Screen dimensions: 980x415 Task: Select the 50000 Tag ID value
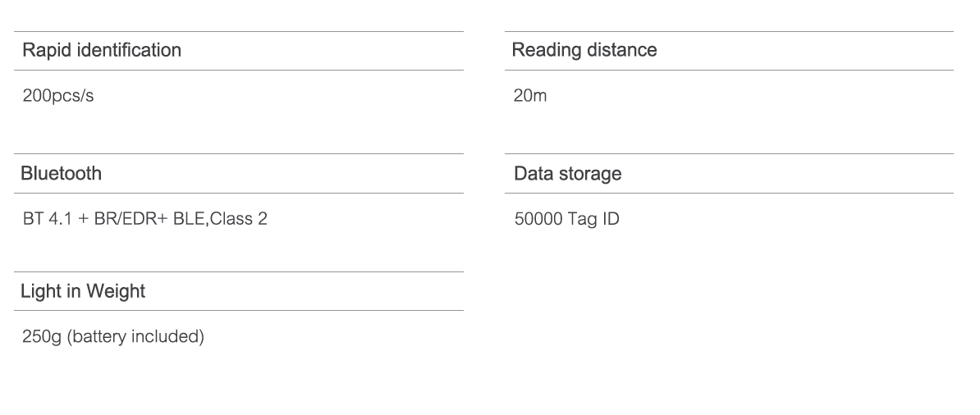pos(567,219)
